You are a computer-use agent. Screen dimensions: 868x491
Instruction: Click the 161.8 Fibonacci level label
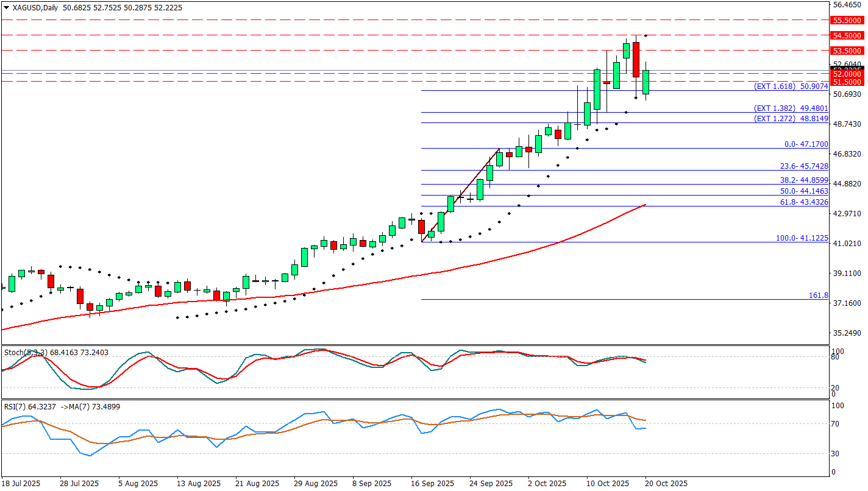click(x=818, y=295)
